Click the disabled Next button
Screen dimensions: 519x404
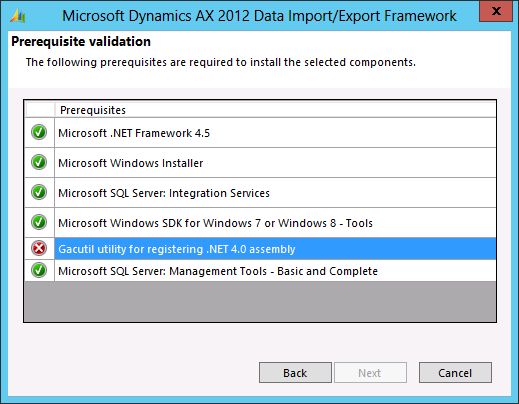(x=370, y=373)
